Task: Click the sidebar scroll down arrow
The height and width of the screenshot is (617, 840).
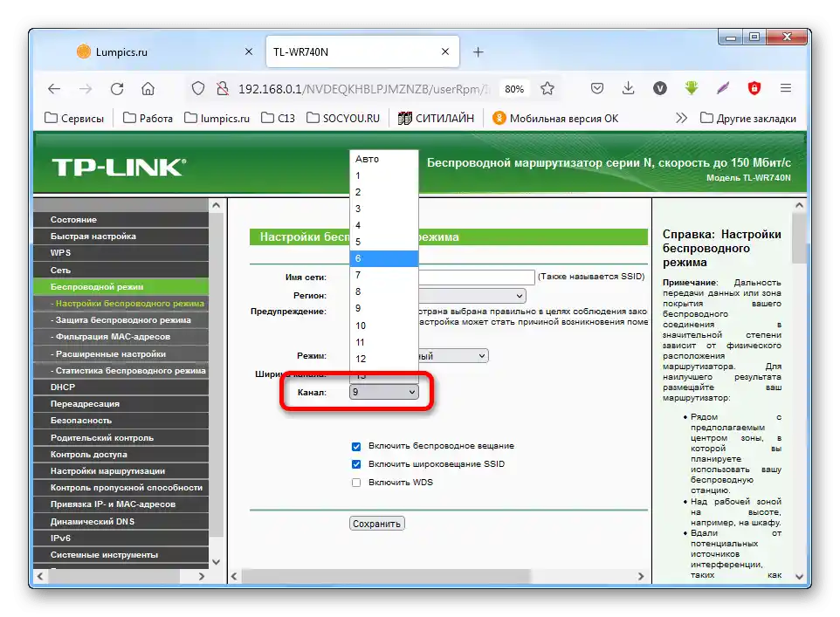Action: click(216, 562)
